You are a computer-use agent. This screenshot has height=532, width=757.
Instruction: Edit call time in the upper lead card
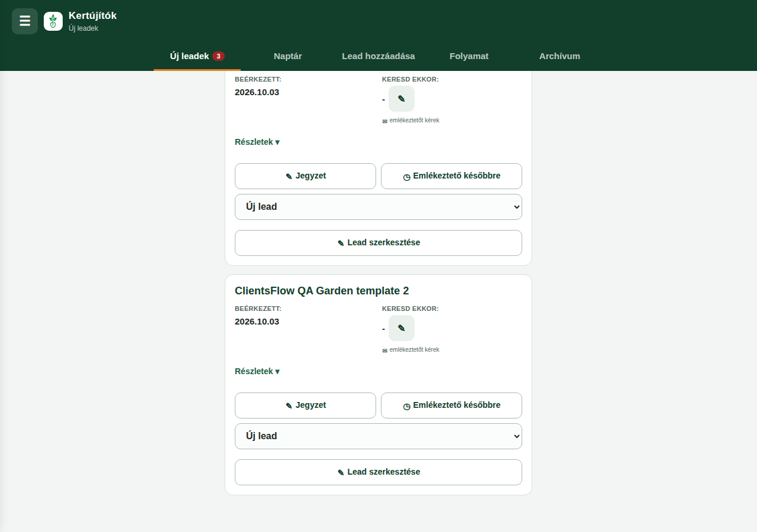(x=402, y=99)
